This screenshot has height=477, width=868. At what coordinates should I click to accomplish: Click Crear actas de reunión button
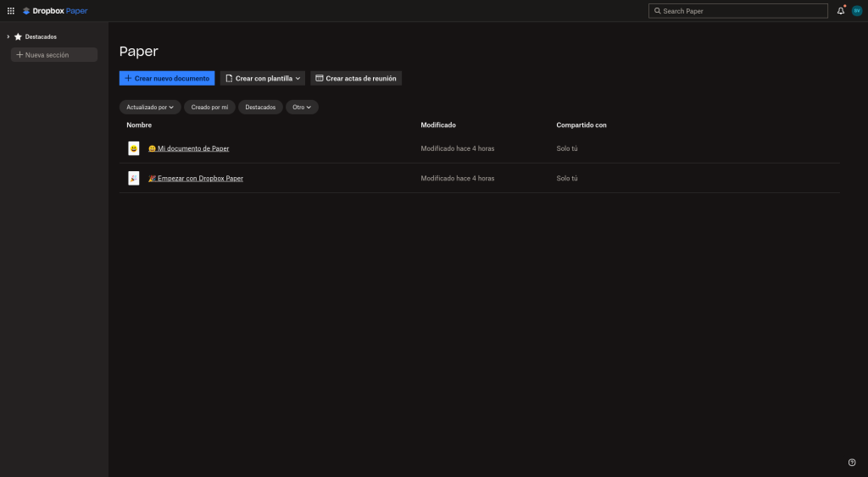point(356,78)
